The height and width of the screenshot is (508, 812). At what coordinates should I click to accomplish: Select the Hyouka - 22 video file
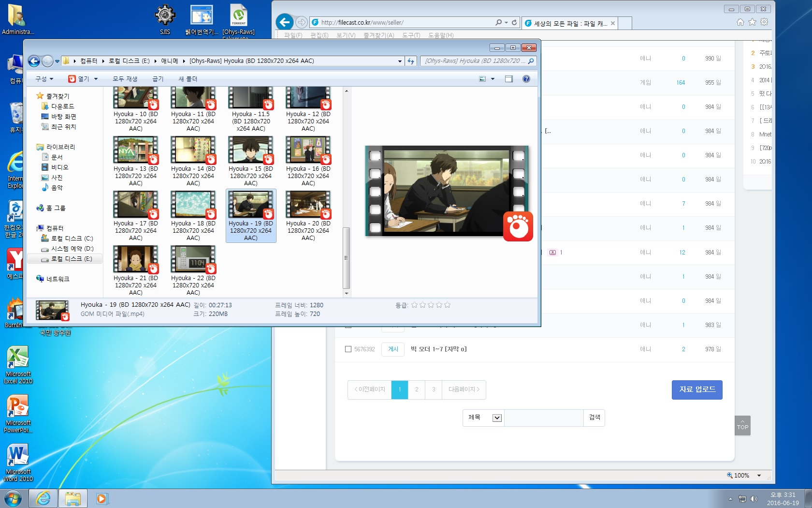click(193, 270)
